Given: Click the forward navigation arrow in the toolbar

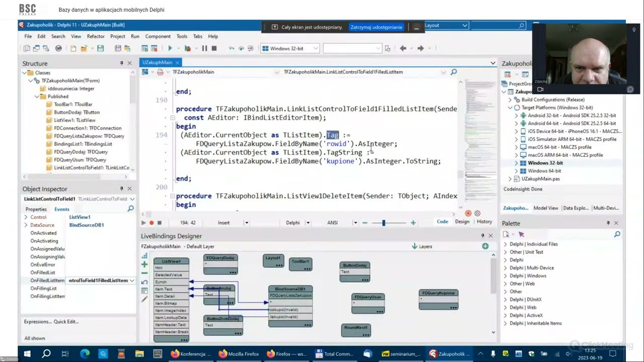Looking at the screenshot, I should pyautogui.click(x=421, y=48).
